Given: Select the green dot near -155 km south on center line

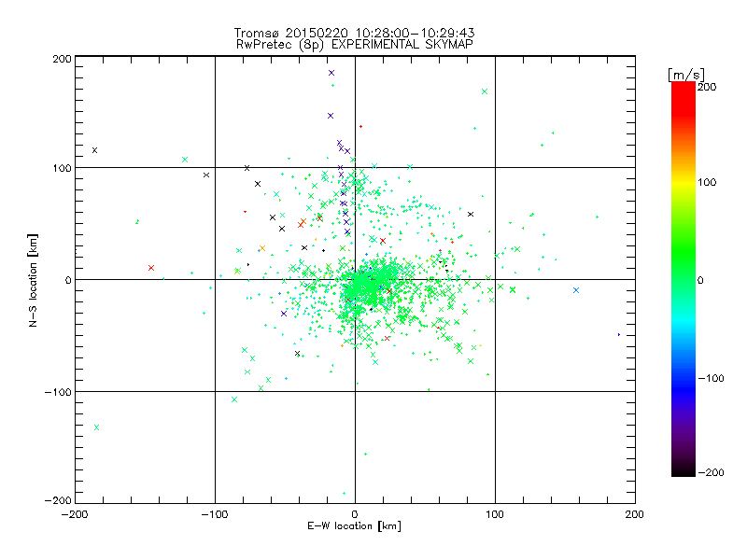Looking at the screenshot, I should 365,455.
